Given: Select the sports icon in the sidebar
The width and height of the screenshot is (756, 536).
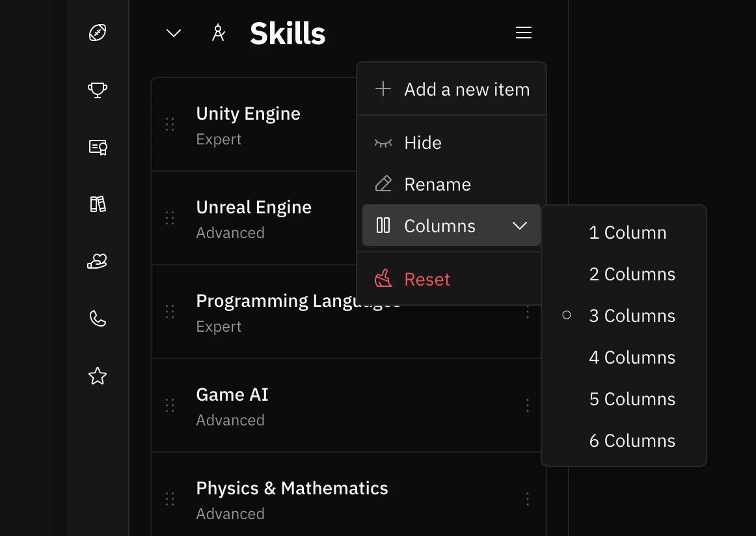Looking at the screenshot, I should pos(97,33).
